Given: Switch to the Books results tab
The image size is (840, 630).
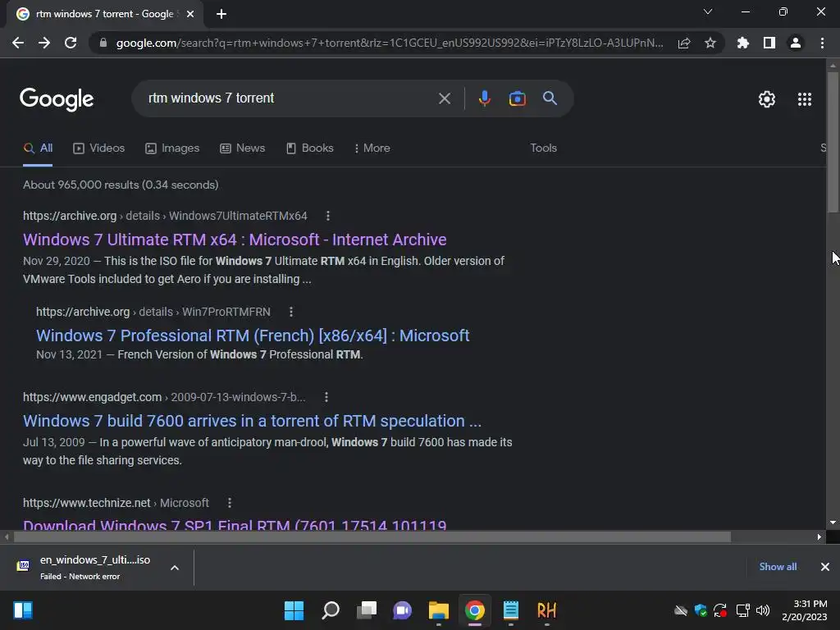Looking at the screenshot, I should point(310,148).
